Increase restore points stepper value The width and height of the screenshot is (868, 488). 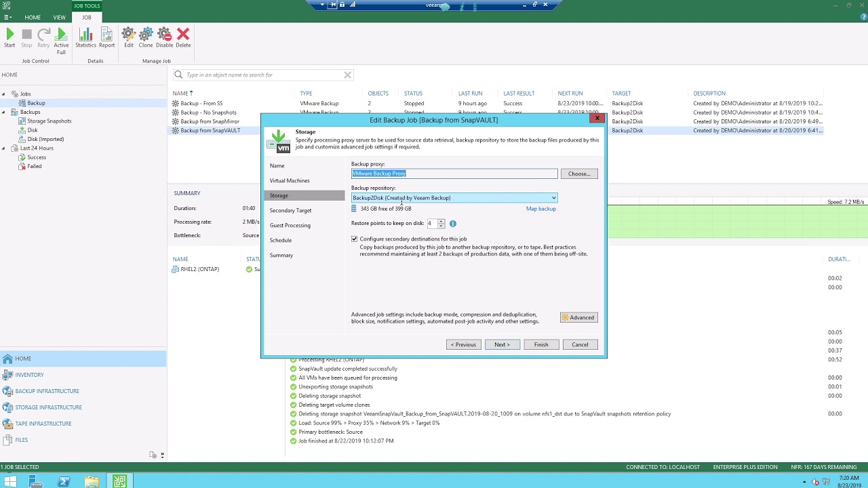441,222
